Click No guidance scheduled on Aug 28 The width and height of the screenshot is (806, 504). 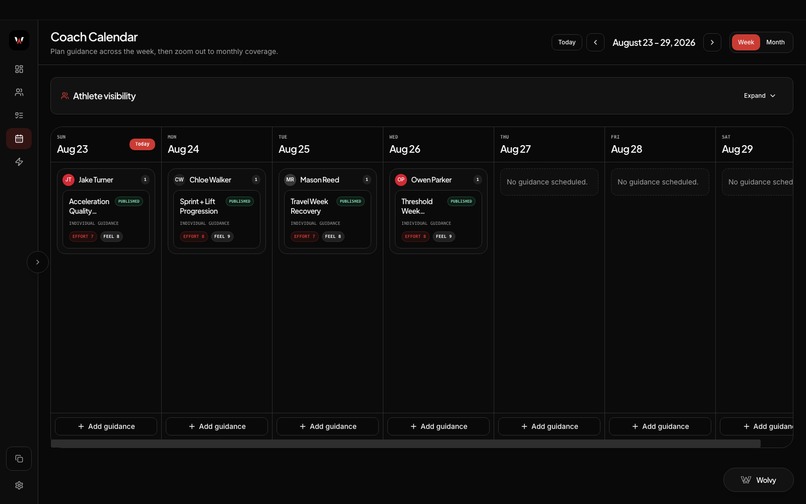pos(660,182)
